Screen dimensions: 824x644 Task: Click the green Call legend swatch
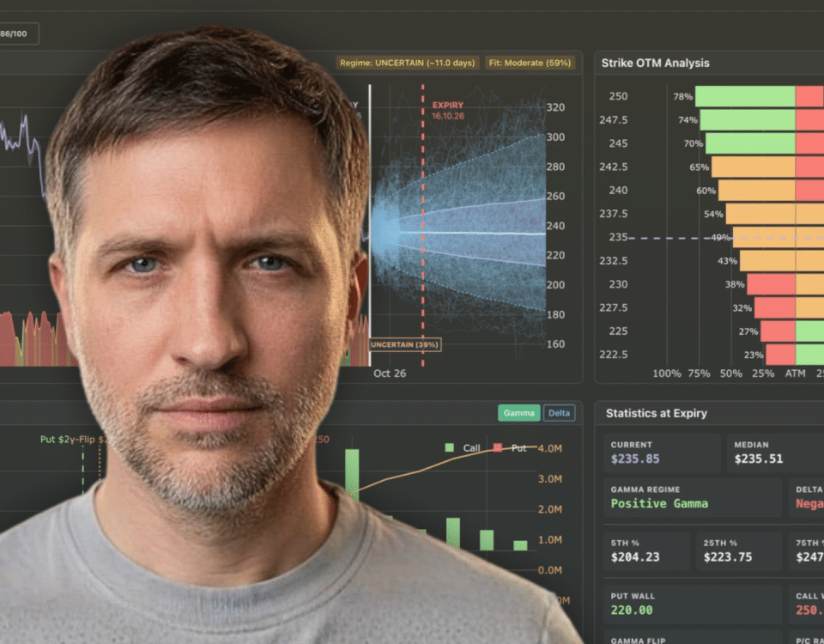pos(449,448)
